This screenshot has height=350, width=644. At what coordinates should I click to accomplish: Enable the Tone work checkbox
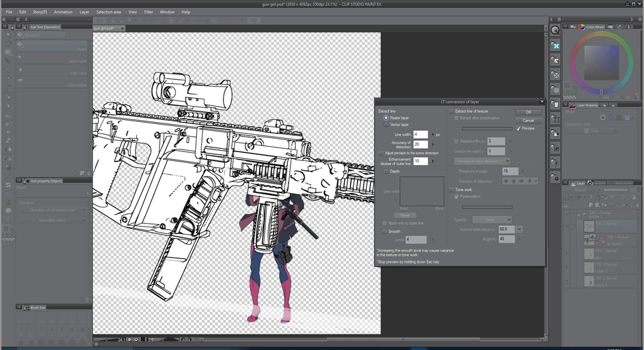(x=451, y=190)
